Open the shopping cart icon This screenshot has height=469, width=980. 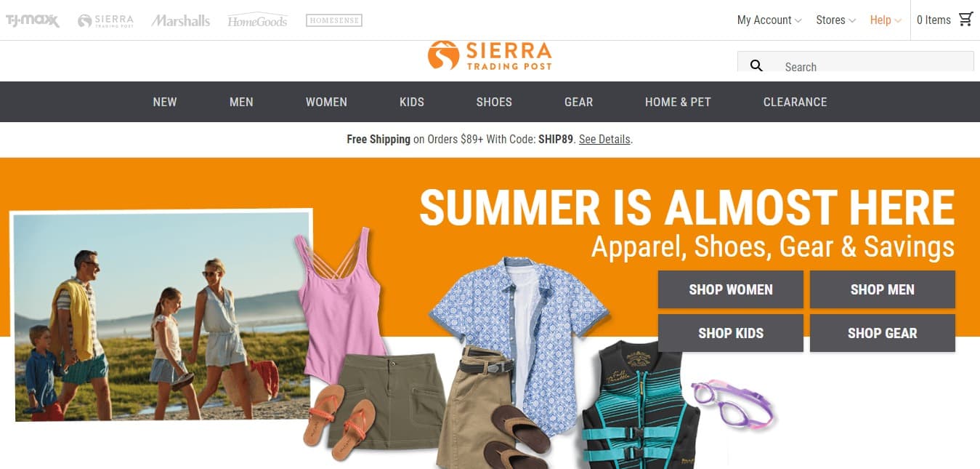(965, 20)
